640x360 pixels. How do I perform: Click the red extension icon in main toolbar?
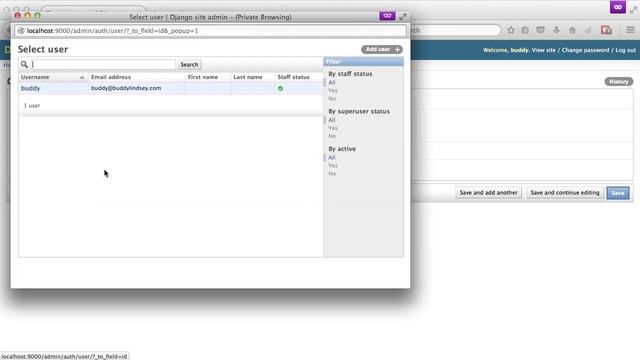[x=606, y=30]
